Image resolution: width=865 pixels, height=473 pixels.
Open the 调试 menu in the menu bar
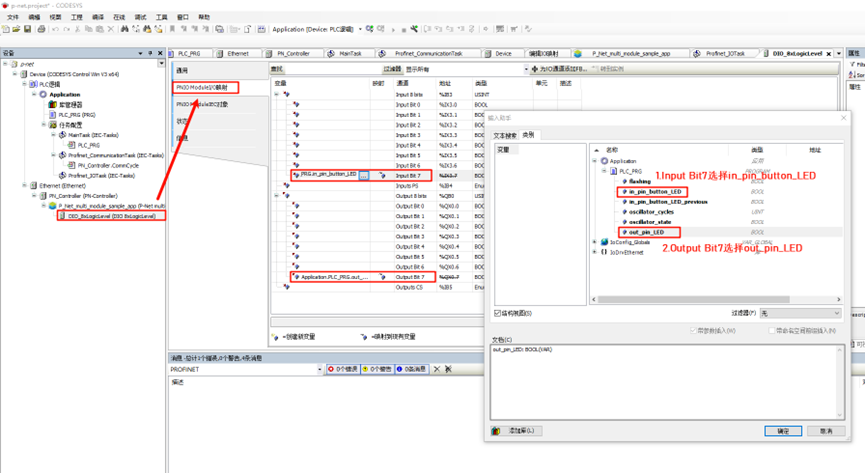click(x=140, y=17)
